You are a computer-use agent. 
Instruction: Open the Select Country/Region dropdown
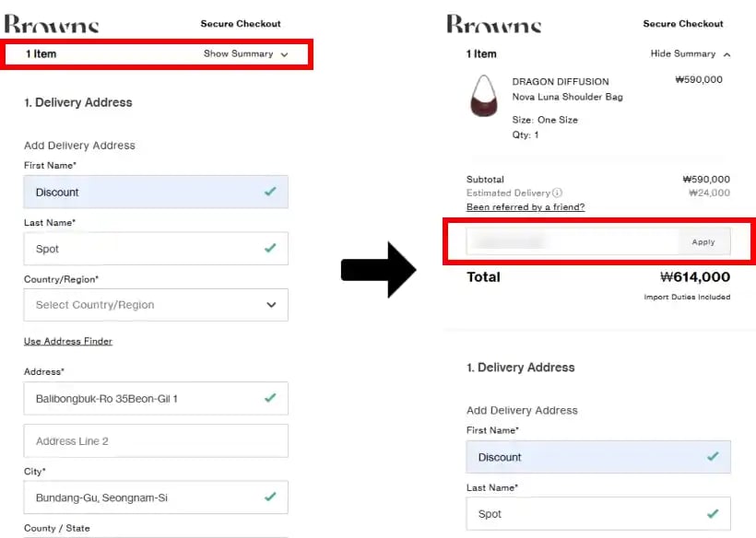click(156, 305)
